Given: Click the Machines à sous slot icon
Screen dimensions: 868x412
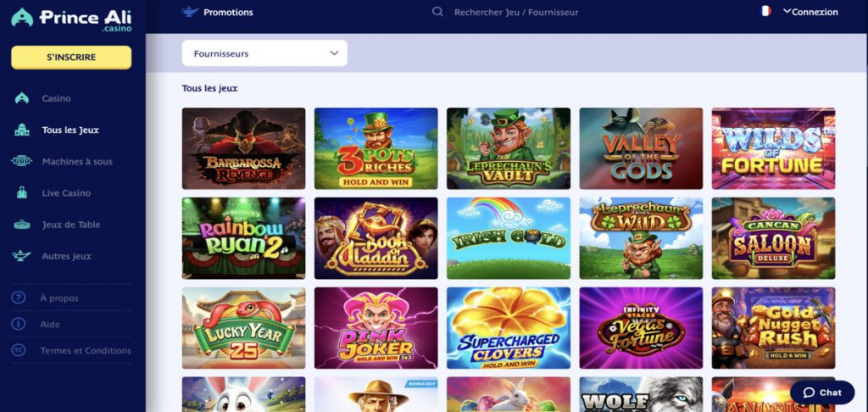Looking at the screenshot, I should (x=21, y=161).
